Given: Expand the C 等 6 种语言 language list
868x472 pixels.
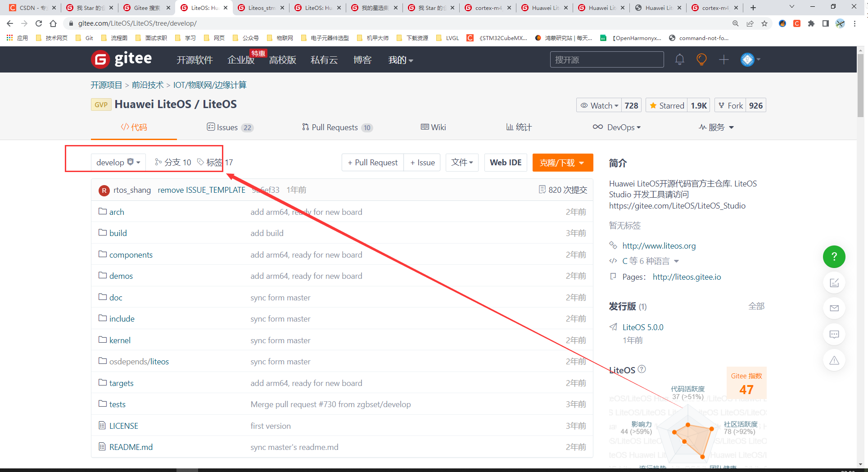Looking at the screenshot, I should coord(650,261).
